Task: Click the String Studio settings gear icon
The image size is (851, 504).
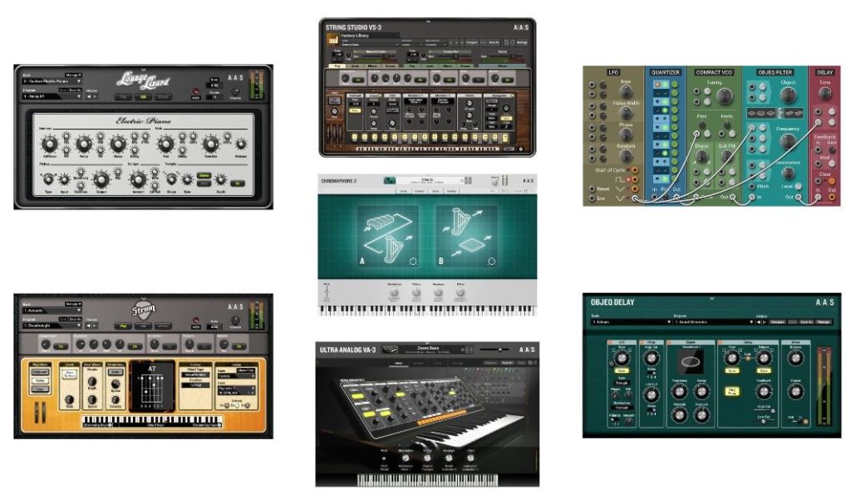Action: pyautogui.click(x=520, y=148)
